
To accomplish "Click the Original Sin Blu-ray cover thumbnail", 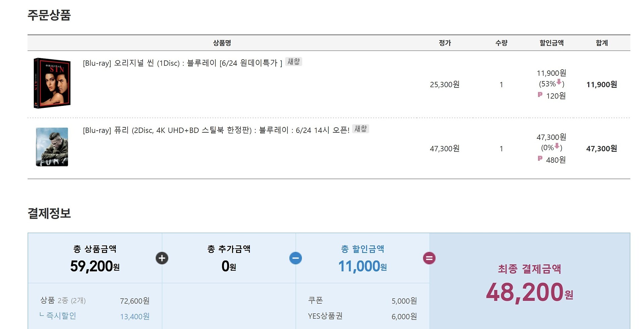I will (52, 83).
